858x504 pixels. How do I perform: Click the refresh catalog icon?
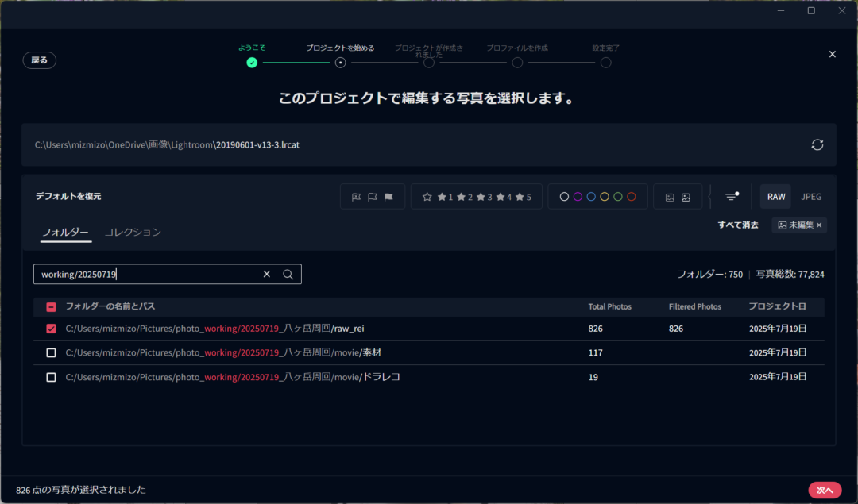(817, 144)
